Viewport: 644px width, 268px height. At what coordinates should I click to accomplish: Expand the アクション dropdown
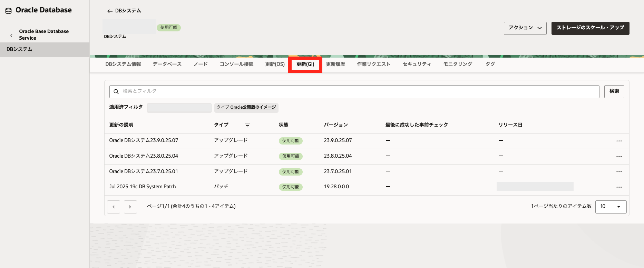pos(525,28)
